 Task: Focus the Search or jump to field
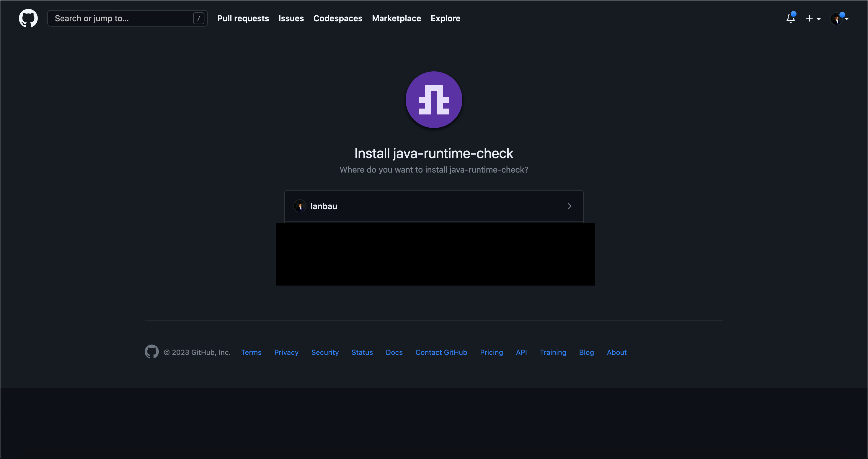point(127,18)
